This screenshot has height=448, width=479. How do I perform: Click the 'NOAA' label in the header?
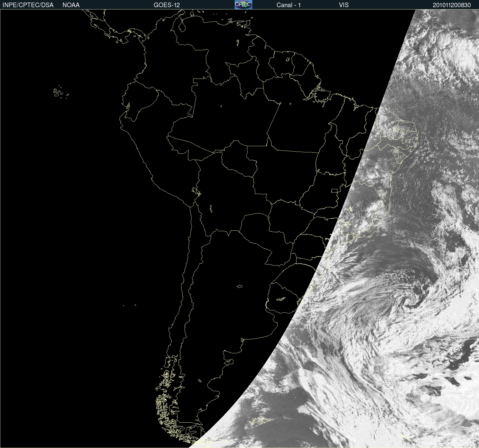[71, 5]
